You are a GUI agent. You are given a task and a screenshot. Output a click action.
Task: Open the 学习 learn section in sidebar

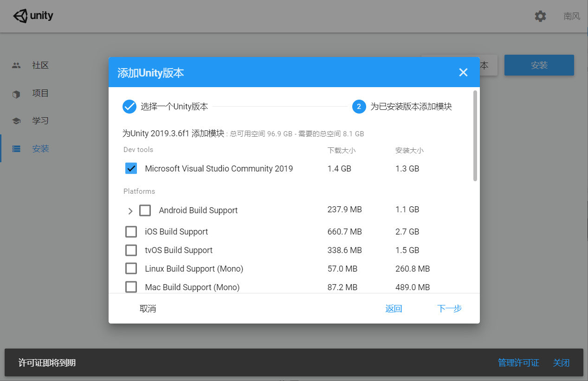pos(40,121)
